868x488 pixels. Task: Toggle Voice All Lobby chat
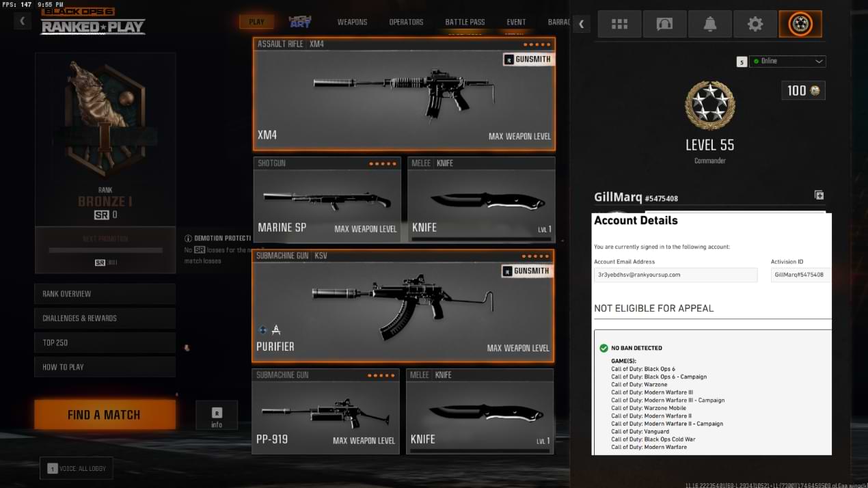coord(77,469)
